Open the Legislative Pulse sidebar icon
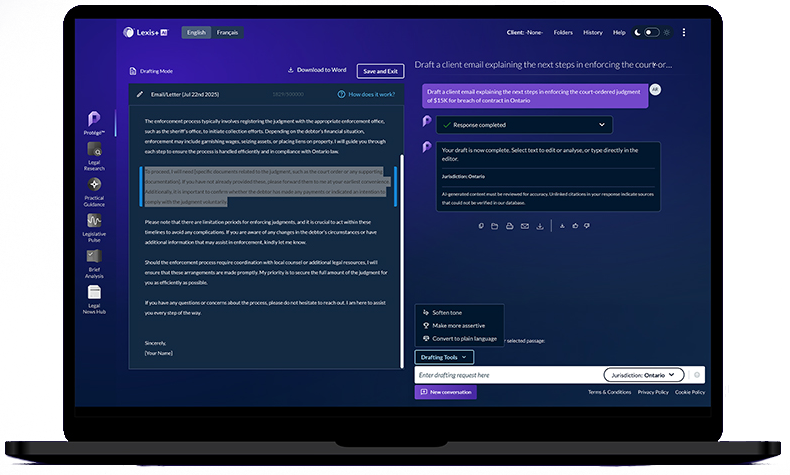Image resolution: width=790 pixels, height=475 pixels. point(94,224)
